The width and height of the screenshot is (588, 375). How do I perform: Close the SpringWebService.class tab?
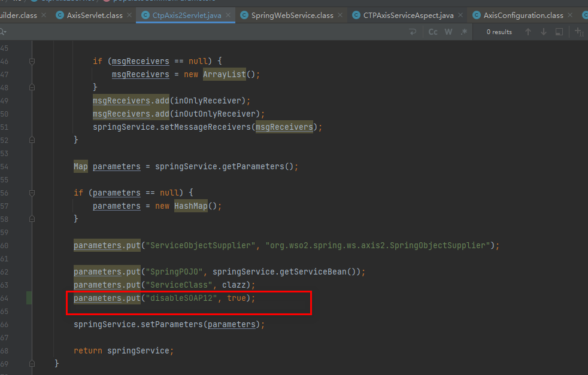tap(340, 15)
